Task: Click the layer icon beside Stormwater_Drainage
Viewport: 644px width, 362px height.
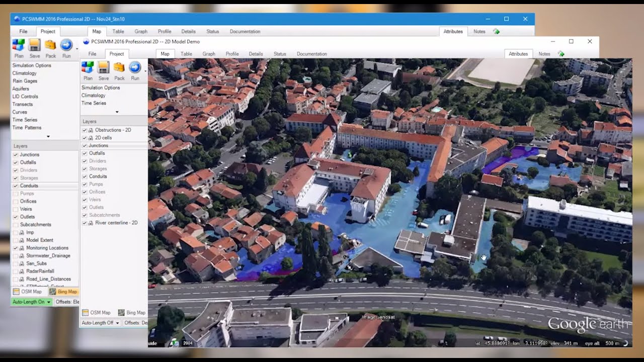Action: [x=22, y=256]
